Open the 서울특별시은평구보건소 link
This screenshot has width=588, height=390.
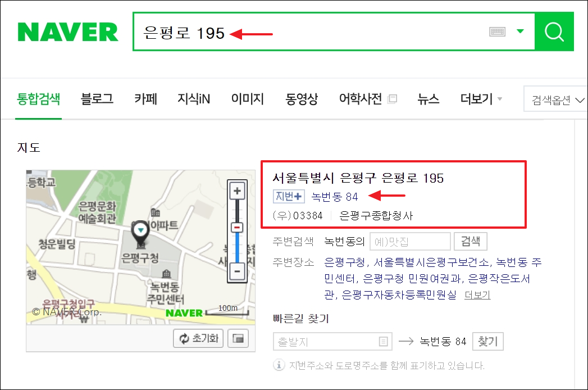pos(431,262)
